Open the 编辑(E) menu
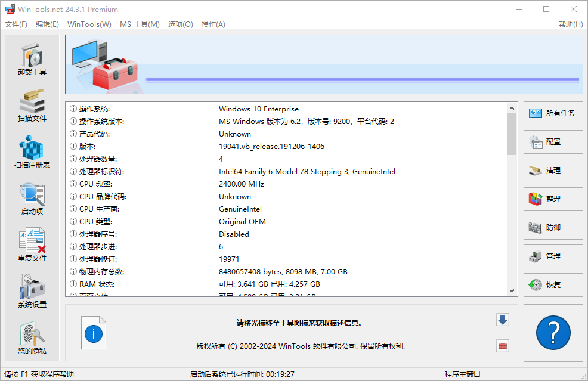The width and height of the screenshot is (588, 381). coord(47,24)
